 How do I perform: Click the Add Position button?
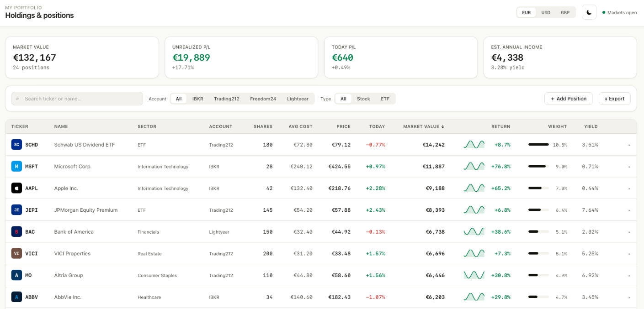[568, 99]
